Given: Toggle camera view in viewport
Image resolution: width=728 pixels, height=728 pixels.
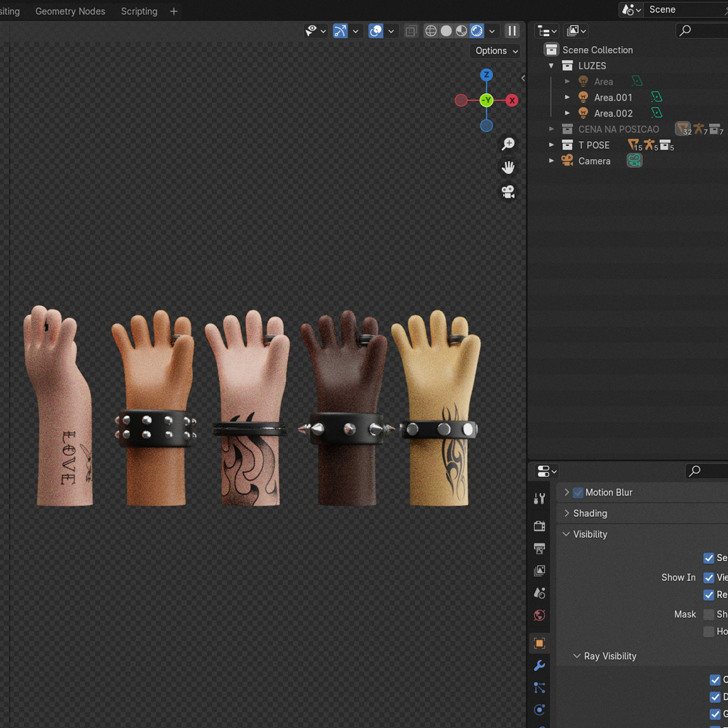Looking at the screenshot, I should [x=508, y=192].
